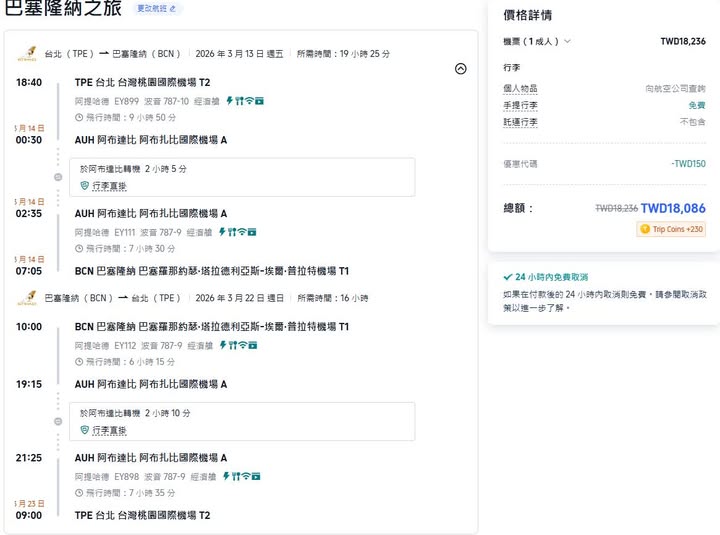Screen dimensions: 720x535
Task: Click the Trip Coins +230 badge
Action: 671,229
